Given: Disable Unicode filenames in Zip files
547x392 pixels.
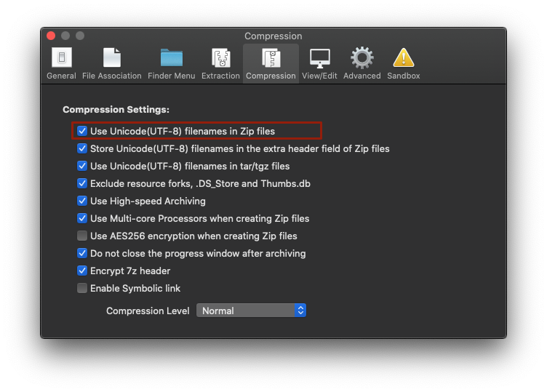Looking at the screenshot, I should coord(82,131).
